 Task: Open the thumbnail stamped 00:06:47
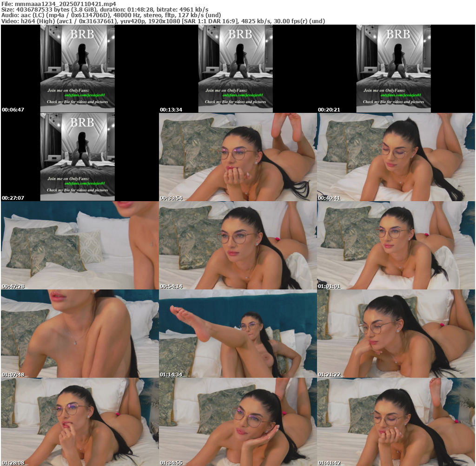pos(80,69)
